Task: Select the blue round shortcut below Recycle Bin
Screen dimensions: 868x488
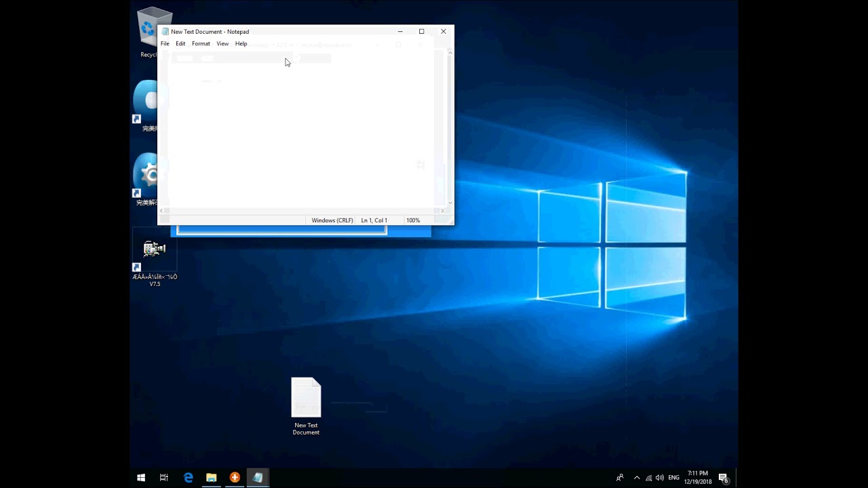Action: click(146, 105)
